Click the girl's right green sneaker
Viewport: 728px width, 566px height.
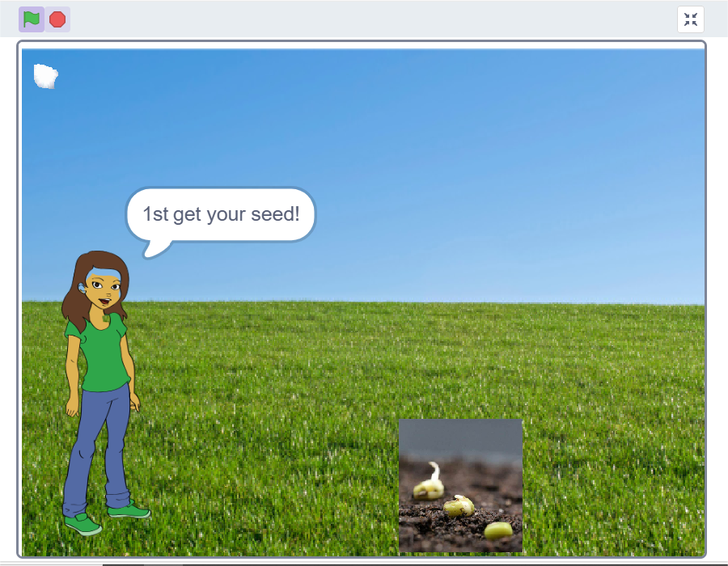(129, 511)
